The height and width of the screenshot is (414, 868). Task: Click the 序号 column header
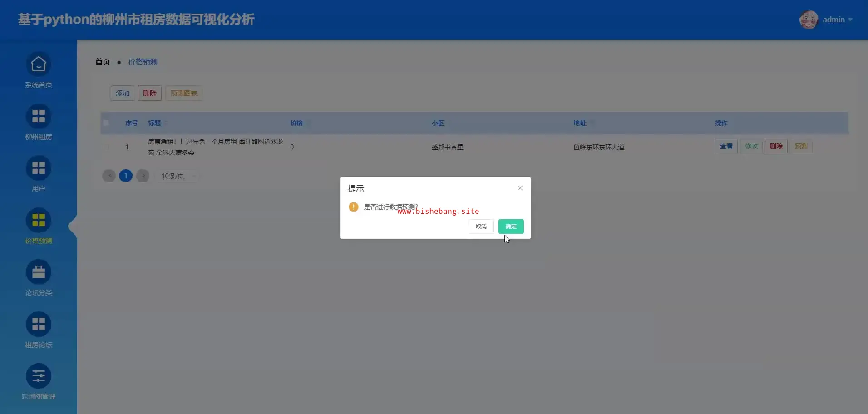point(132,123)
